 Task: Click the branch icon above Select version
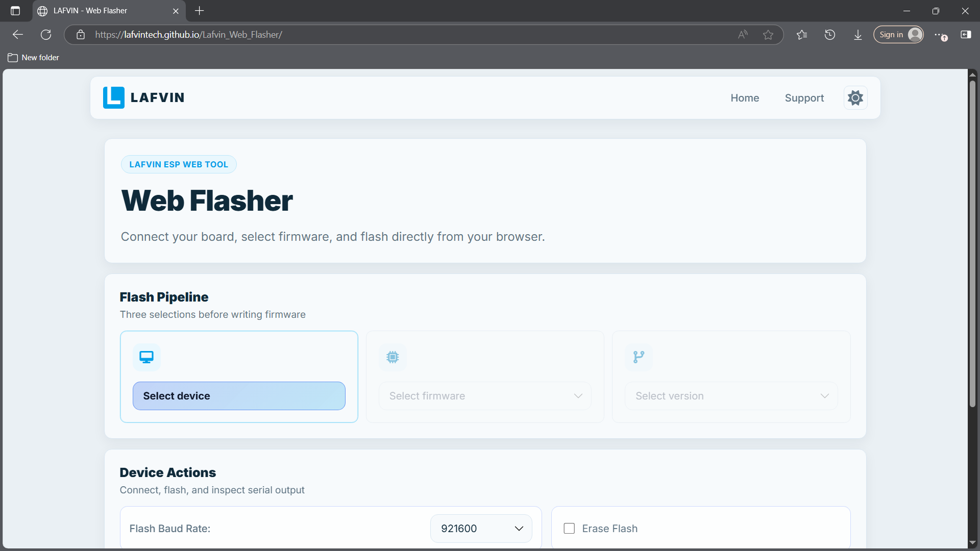639,357
